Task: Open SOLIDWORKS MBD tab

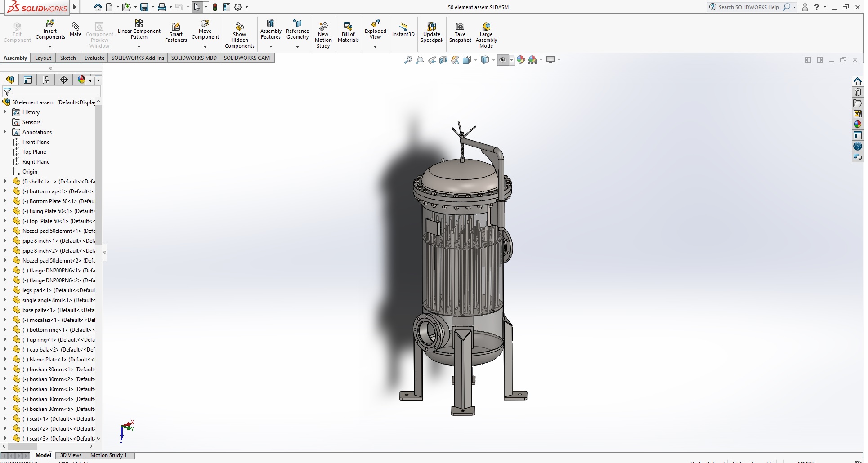Action: coord(194,58)
